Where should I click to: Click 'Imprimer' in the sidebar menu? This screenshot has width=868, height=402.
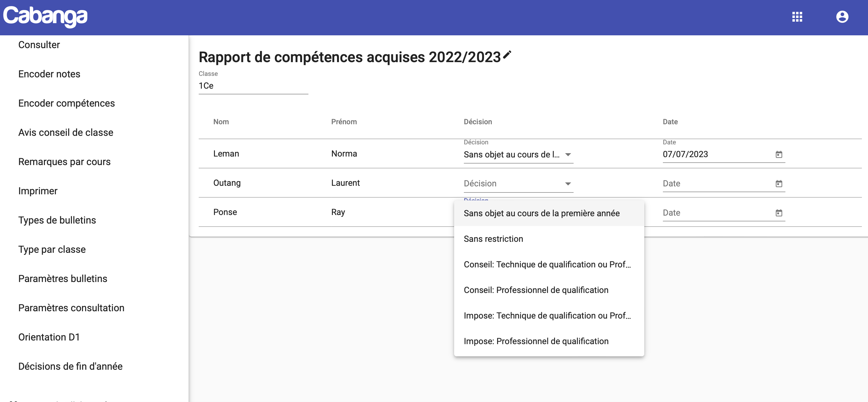[37, 190]
